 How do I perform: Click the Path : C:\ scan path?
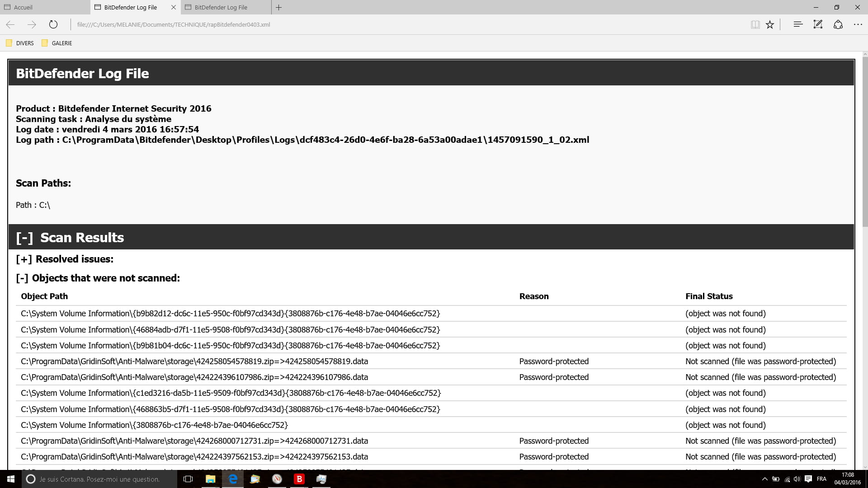(x=33, y=205)
